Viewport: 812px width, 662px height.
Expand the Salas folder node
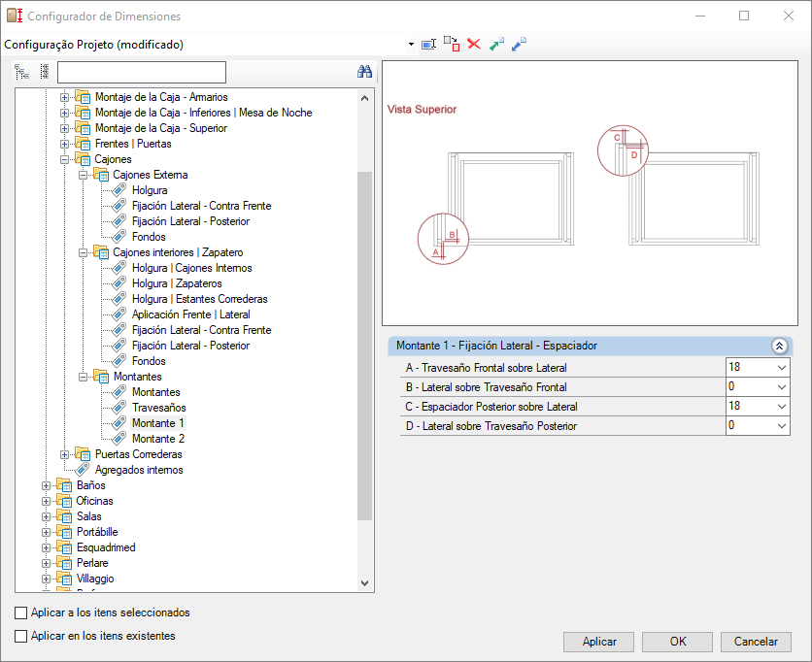click(46, 516)
